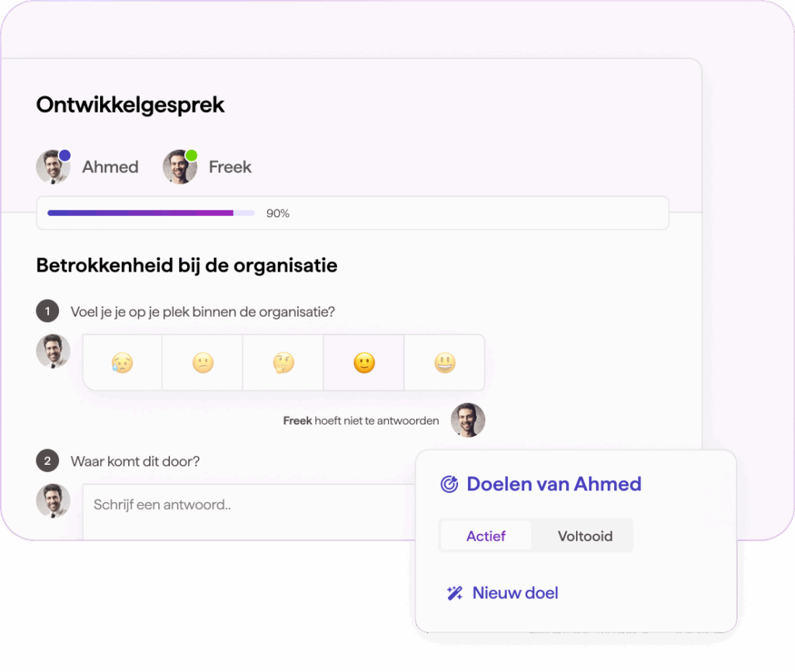Image resolution: width=795 pixels, height=672 pixels.
Task: Focus the Schrijf een antwoord text field
Action: [249, 512]
